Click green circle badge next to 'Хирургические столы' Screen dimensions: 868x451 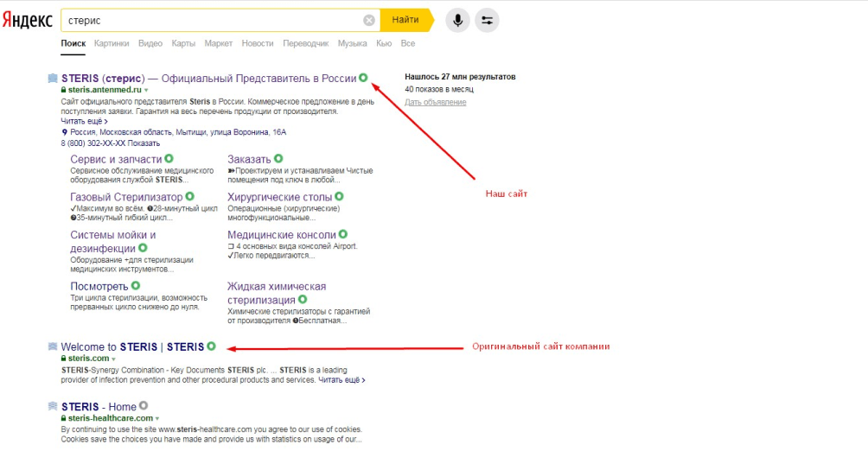340,196
